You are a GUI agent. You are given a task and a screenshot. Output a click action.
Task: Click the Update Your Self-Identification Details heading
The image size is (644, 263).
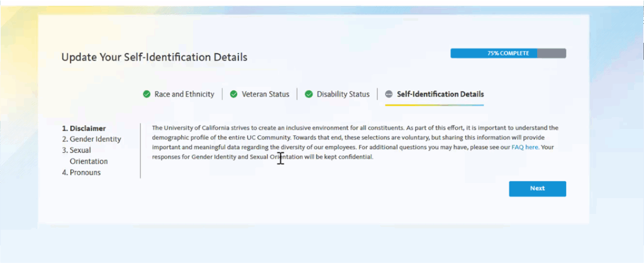coord(155,57)
